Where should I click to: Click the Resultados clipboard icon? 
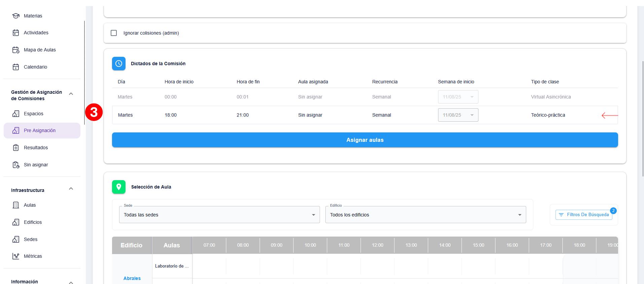16,148
